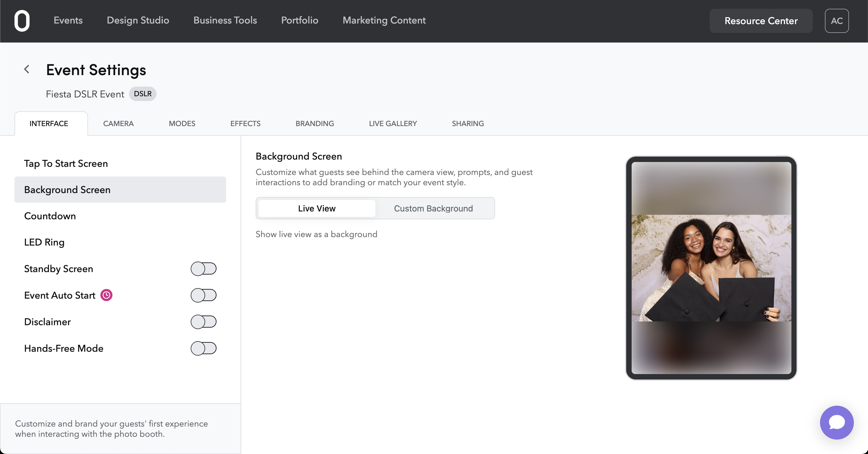Click the Standby Screen label
Image resolution: width=868 pixels, height=454 pixels.
pos(58,268)
